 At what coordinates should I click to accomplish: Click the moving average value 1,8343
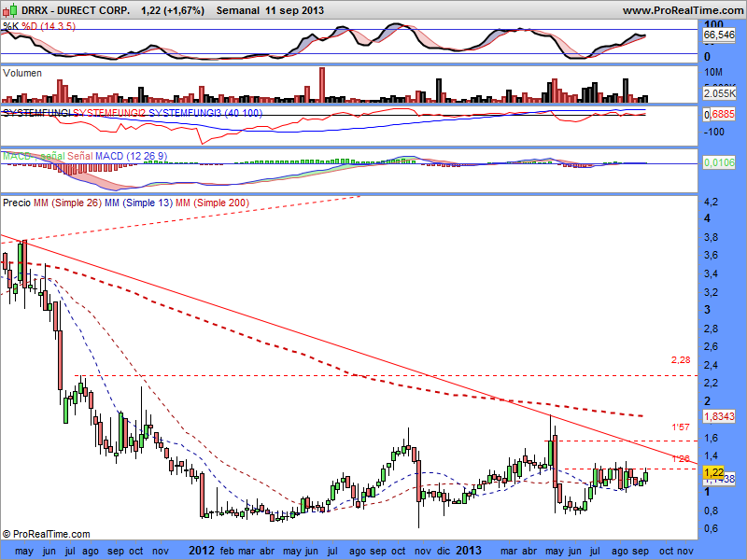719,416
